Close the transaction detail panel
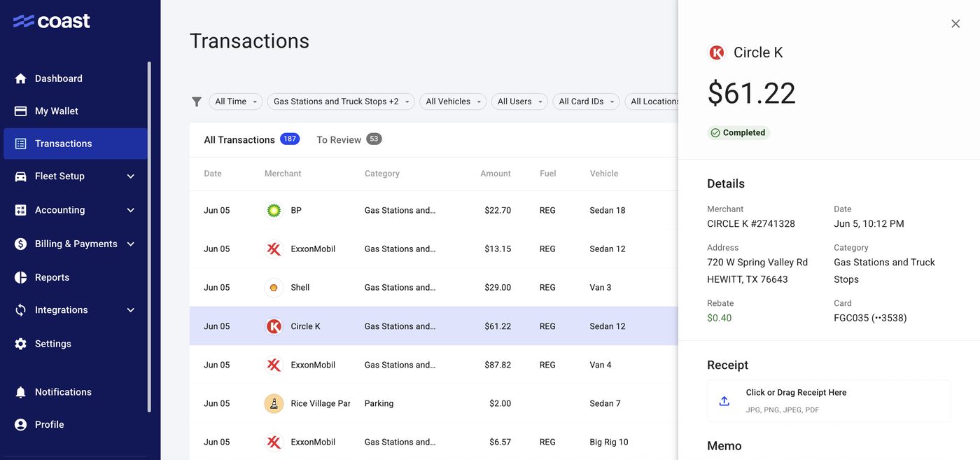Screen dimensions: 980x460 [x=955, y=24]
